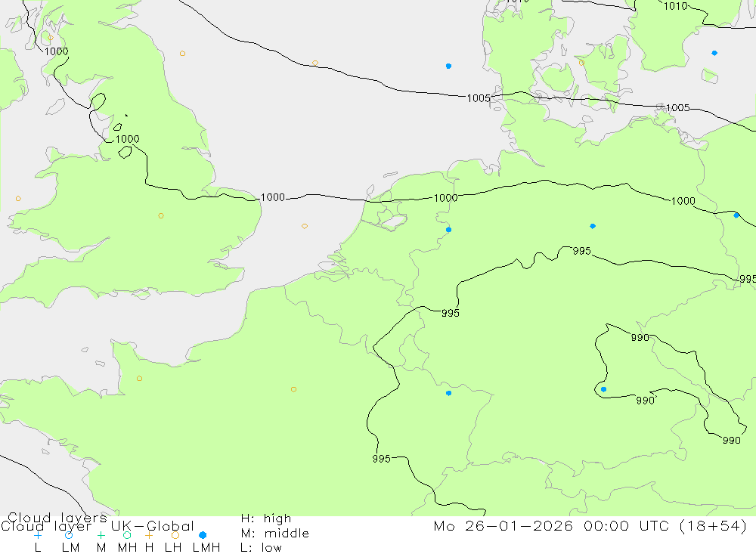Click the MH legend label text
The width and height of the screenshot is (756, 554).
pos(127,548)
